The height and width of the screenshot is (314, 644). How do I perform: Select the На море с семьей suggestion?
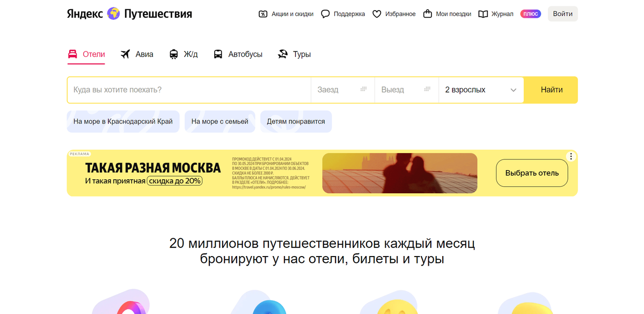click(x=220, y=121)
